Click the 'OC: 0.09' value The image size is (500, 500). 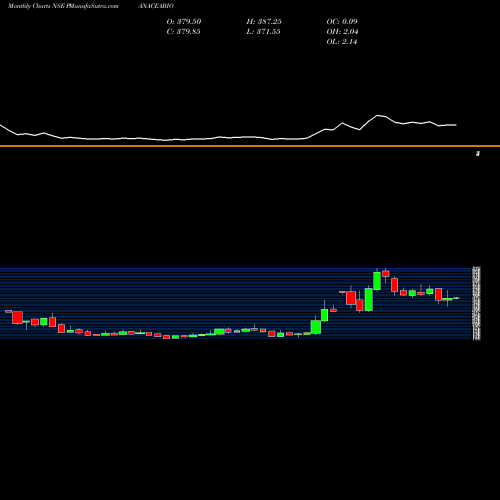tap(342, 21)
